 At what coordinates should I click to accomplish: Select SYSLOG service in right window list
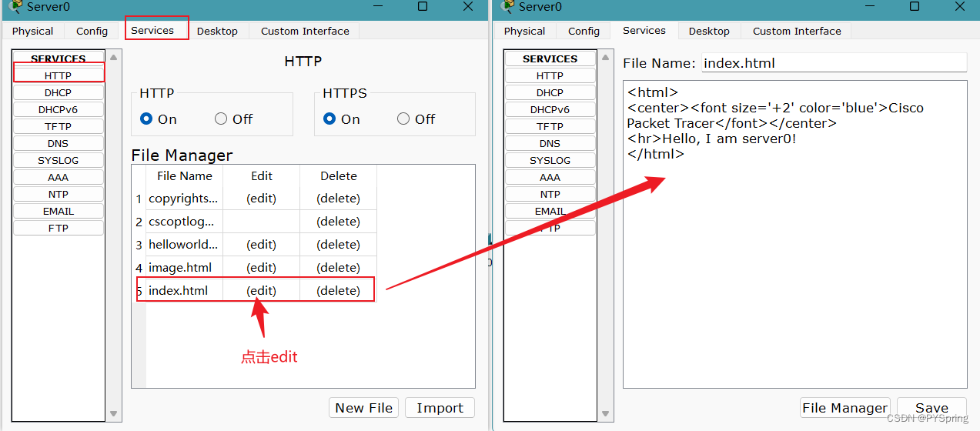pos(550,160)
